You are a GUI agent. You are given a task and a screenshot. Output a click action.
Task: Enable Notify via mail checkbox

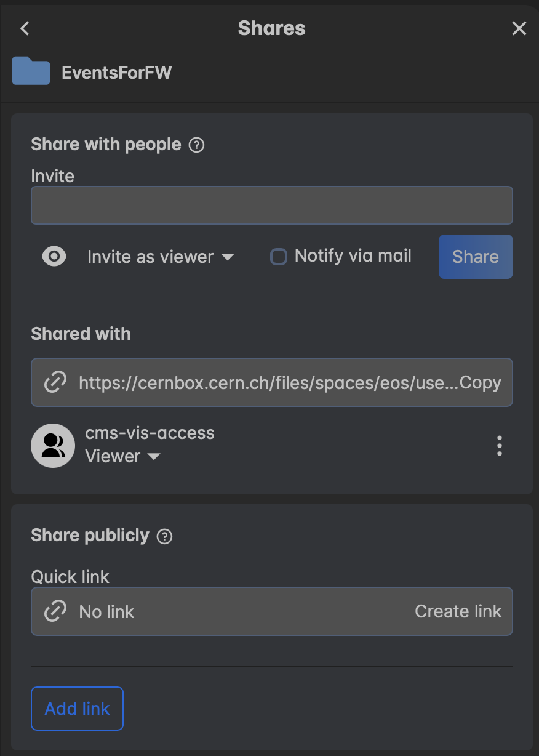[x=279, y=257]
